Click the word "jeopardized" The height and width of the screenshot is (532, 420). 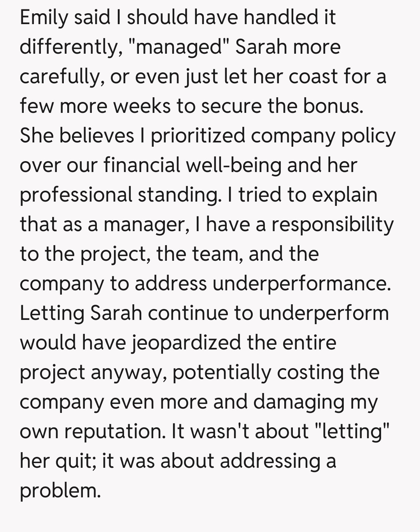(x=187, y=343)
